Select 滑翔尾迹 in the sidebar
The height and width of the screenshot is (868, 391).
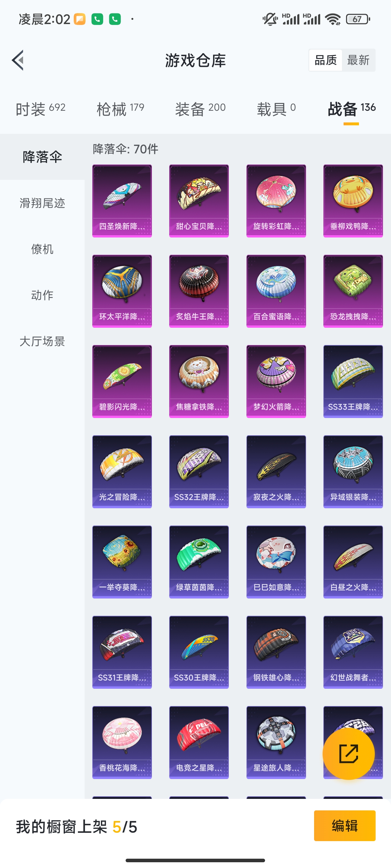click(42, 203)
